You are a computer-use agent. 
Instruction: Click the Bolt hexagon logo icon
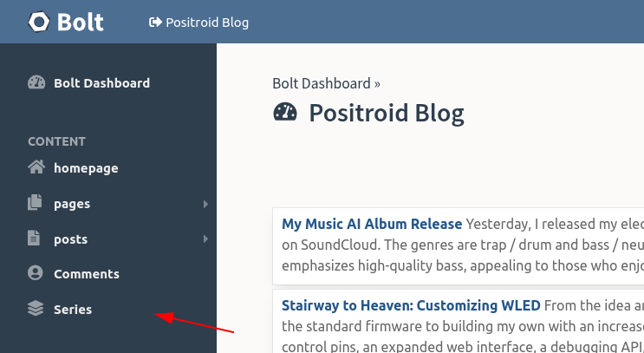click(39, 22)
